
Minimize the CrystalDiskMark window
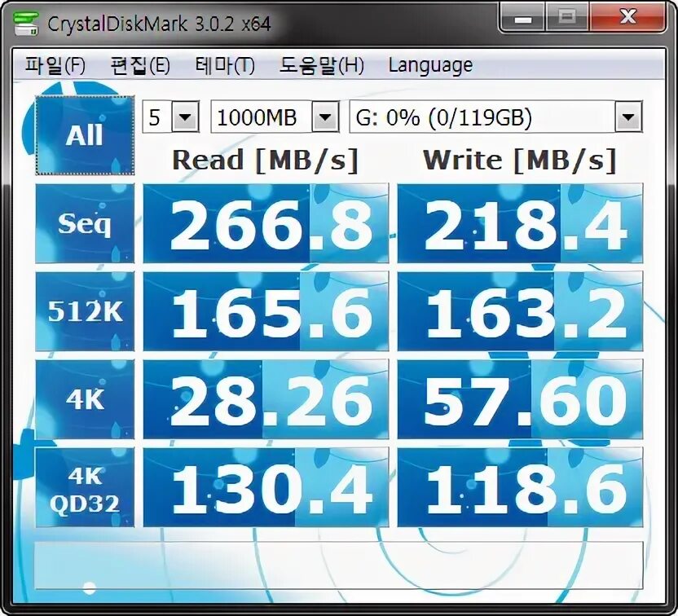(x=522, y=18)
